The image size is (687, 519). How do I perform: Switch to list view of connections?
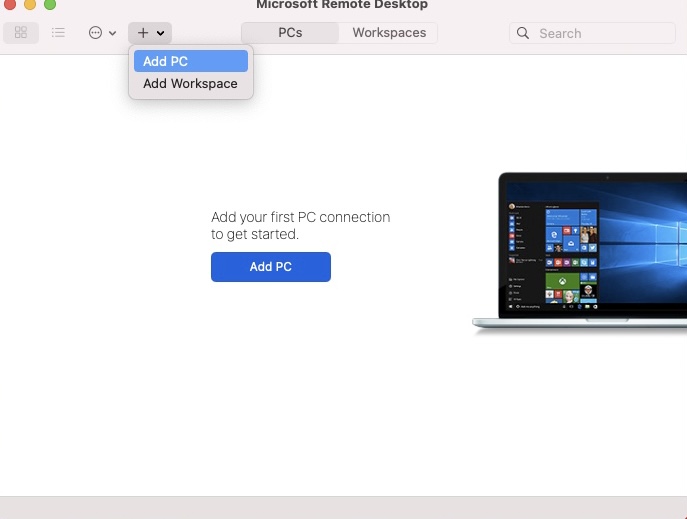pyautogui.click(x=58, y=32)
